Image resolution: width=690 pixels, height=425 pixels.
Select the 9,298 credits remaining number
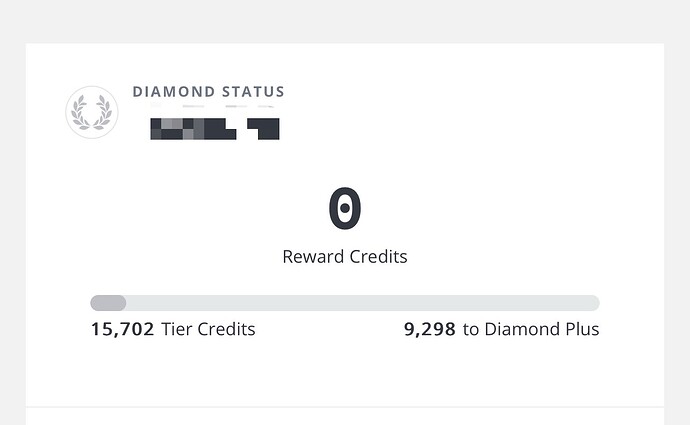click(429, 329)
